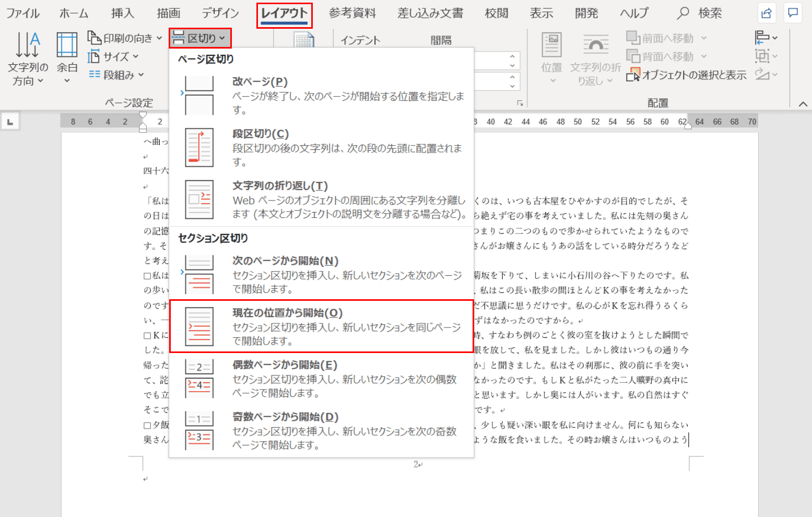This screenshot has width=812, height=517.
Task: Open the 開発 tab
Action: pyautogui.click(x=586, y=14)
